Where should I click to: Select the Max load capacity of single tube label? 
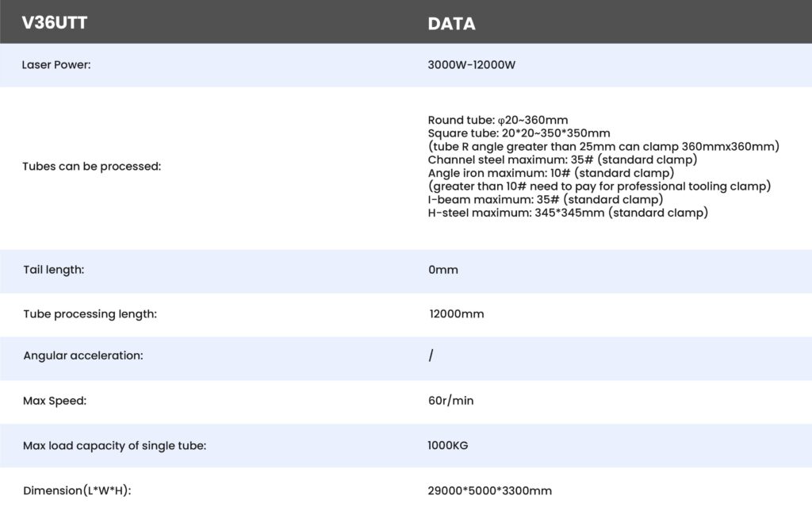(x=115, y=445)
